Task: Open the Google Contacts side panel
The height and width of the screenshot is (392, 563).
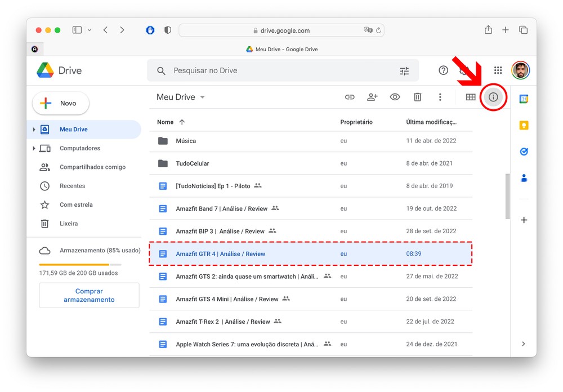Action: point(524,178)
